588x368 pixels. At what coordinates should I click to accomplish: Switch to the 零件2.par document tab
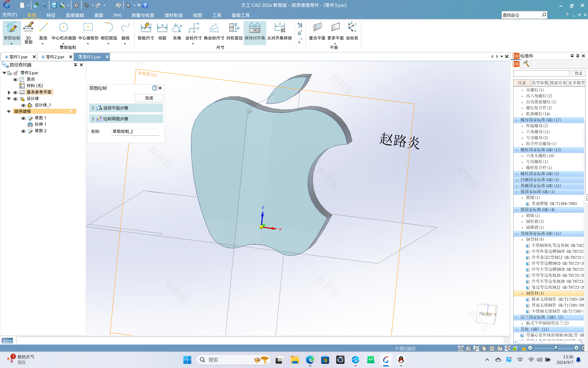(x=55, y=57)
